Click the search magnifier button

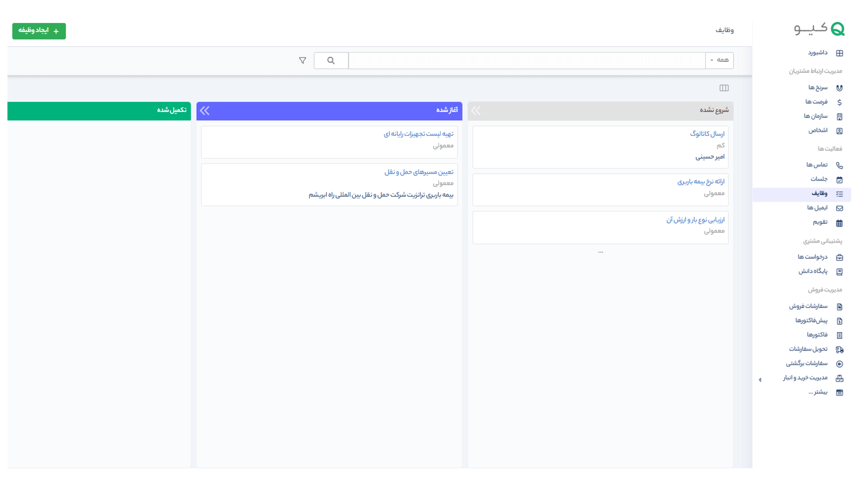point(331,61)
